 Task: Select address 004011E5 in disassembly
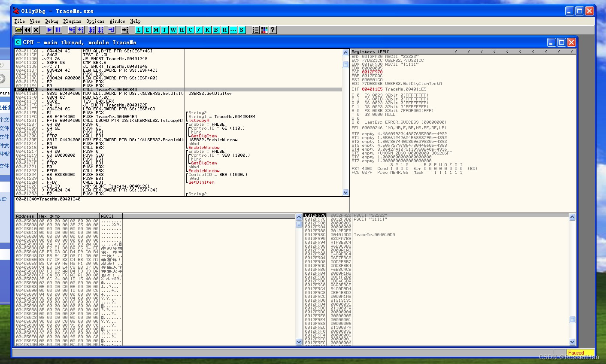pyautogui.click(x=26, y=89)
